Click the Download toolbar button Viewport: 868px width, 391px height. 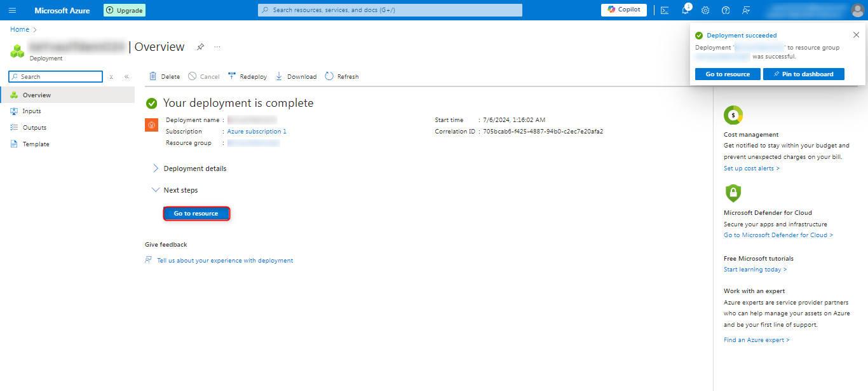pos(295,76)
